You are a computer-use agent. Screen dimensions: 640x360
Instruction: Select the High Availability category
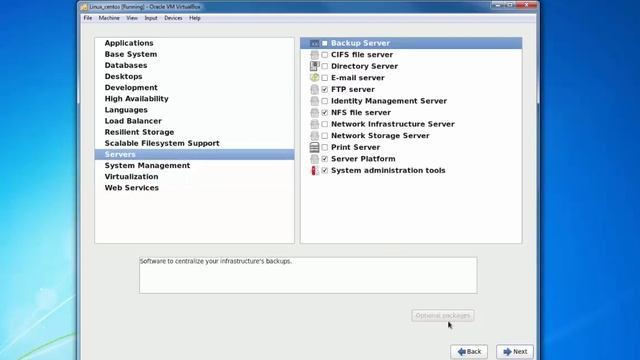[194, 99]
